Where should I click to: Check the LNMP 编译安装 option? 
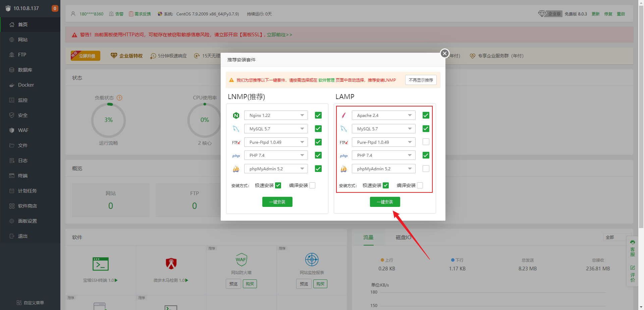coord(312,185)
